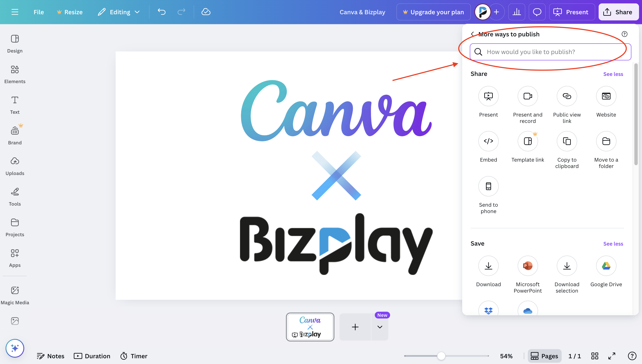Open the Projects sidebar panel

click(x=15, y=227)
